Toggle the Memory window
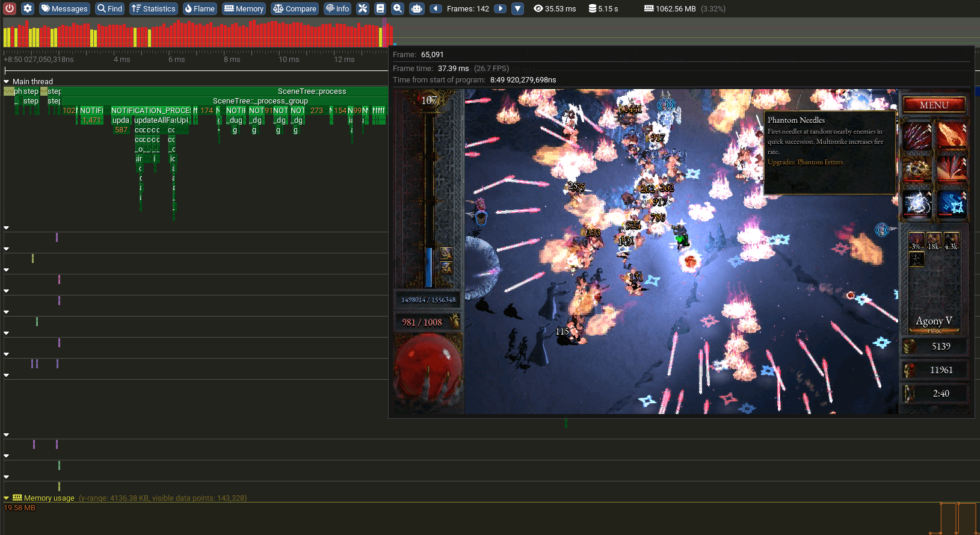The width and height of the screenshot is (980, 535). point(244,8)
